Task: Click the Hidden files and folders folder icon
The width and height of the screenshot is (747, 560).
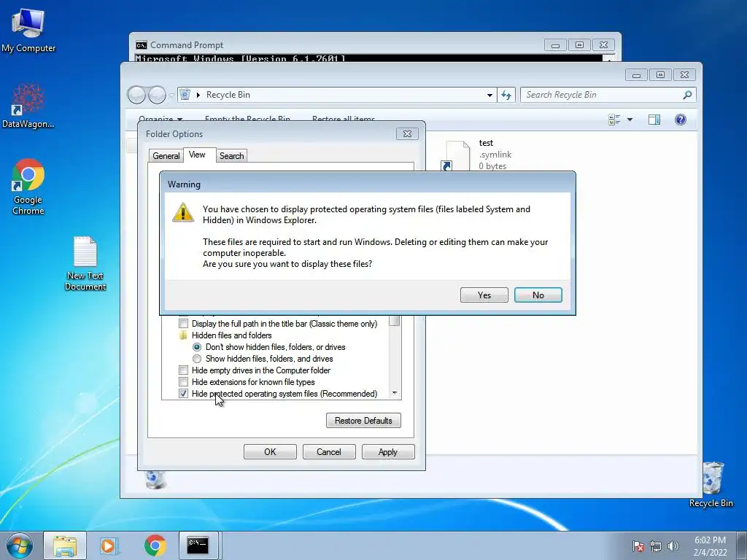Action: tap(183, 335)
